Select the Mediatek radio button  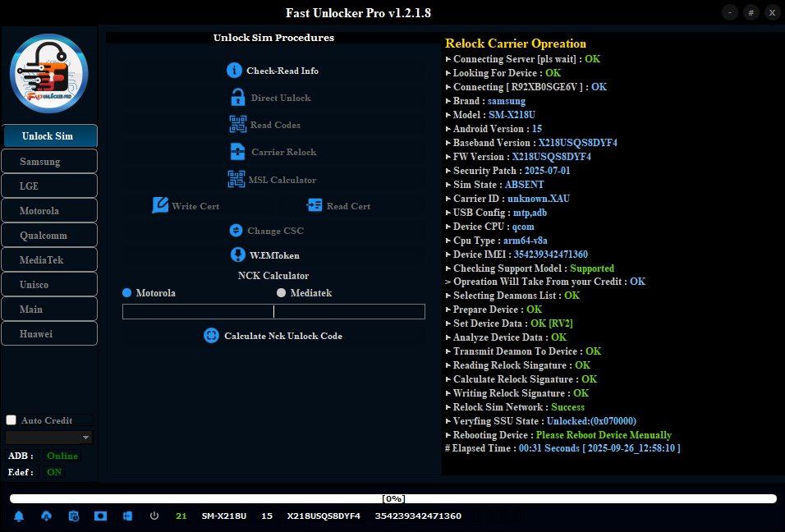coord(281,293)
